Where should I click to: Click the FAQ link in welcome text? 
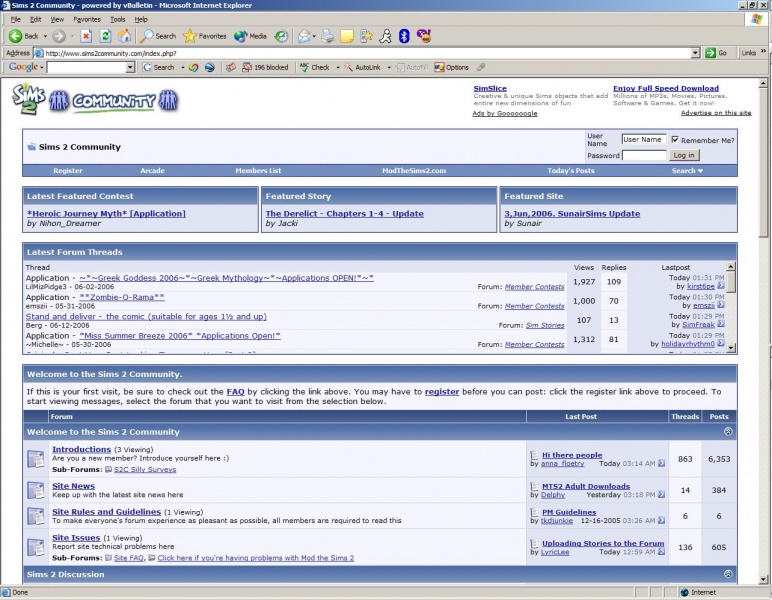[235, 392]
